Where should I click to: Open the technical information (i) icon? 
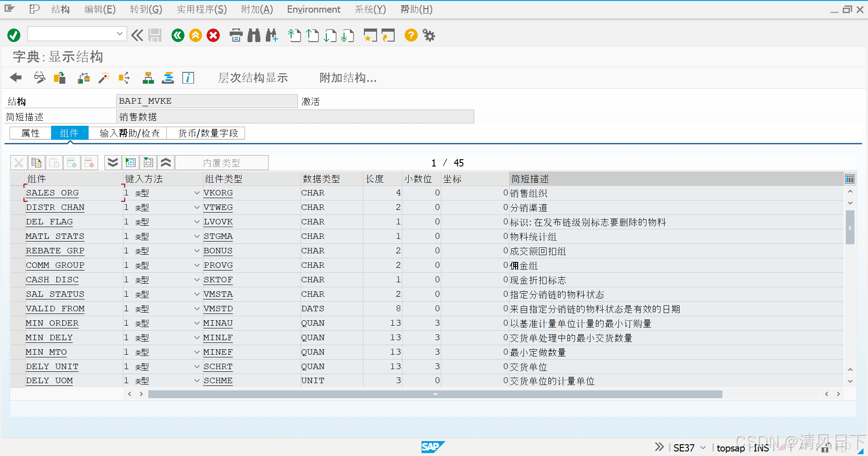pos(188,77)
